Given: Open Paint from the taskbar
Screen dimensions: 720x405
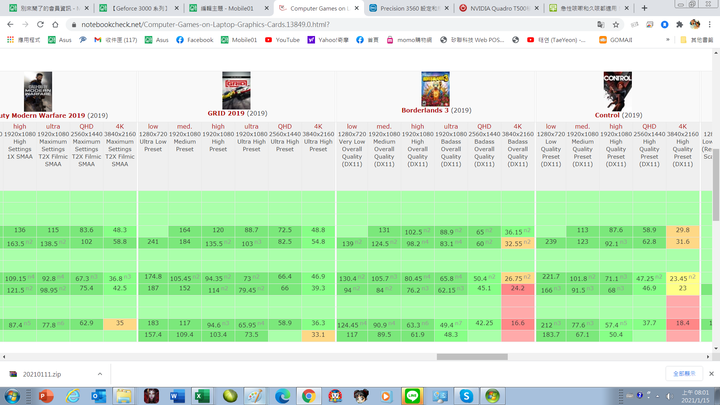Looking at the screenshot, I should [255, 396].
